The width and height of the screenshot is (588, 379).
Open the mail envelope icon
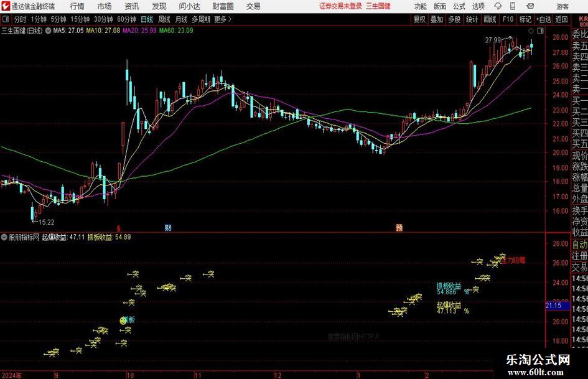tap(530, 6)
